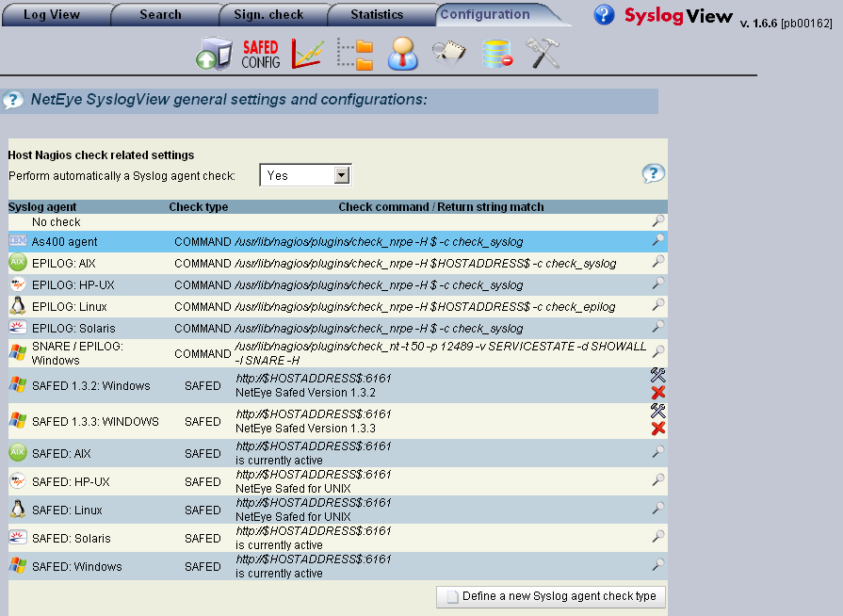Open the Log View tab
Screen dimensions: 843x616
[52, 14]
